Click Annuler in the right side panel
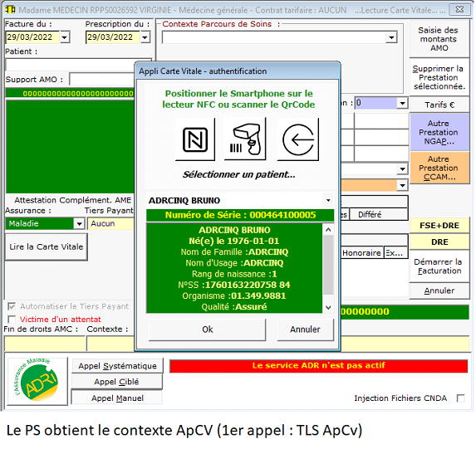 click(439, 290)
